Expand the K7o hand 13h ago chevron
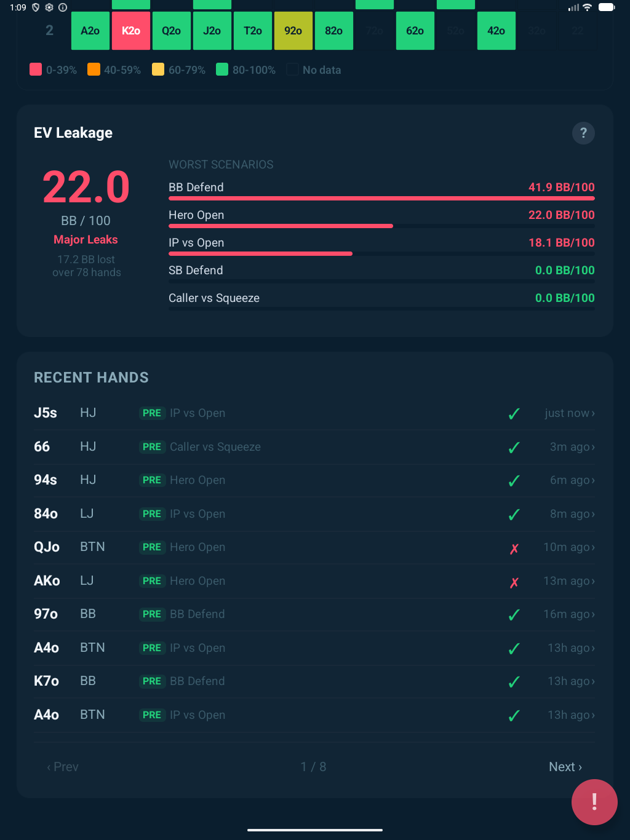 [592, 681]
